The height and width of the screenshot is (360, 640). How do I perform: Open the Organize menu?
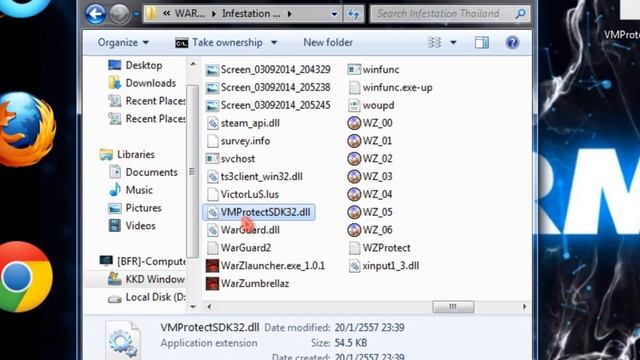[x=123, y=42]
